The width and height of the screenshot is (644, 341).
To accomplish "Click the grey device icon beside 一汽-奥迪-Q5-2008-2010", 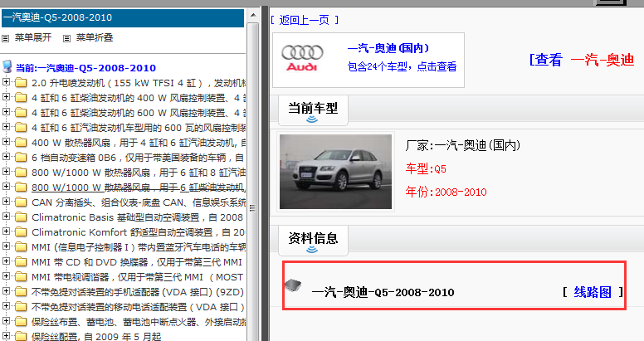I will (293, 285).
